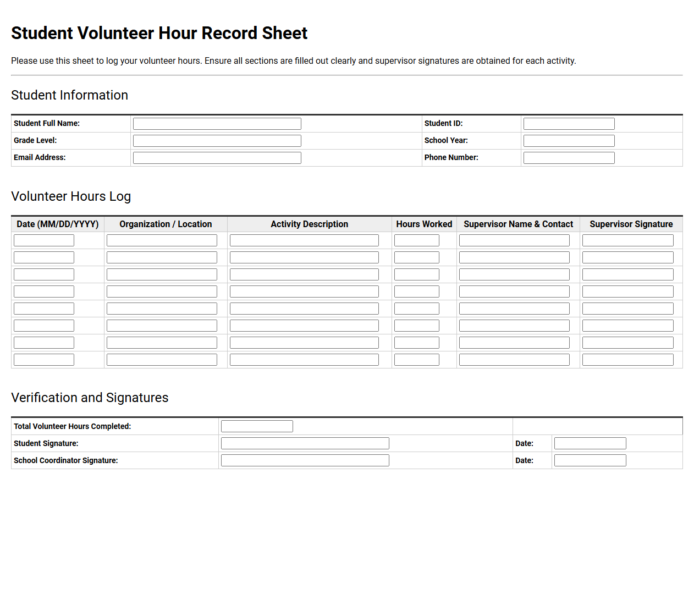The height and width of the screenshot is (616, 694).
Task: Click last row Supervisor Signature field
Action: click(x=628, y=360)
